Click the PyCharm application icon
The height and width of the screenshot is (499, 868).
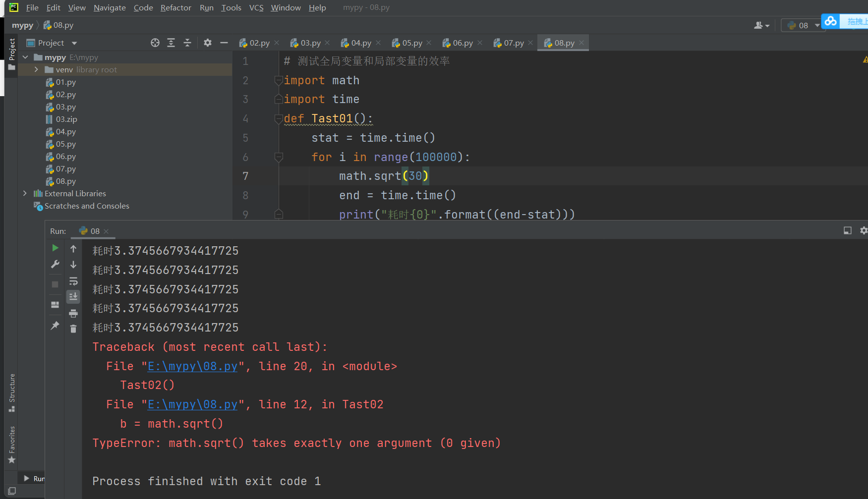coord(14,7)
